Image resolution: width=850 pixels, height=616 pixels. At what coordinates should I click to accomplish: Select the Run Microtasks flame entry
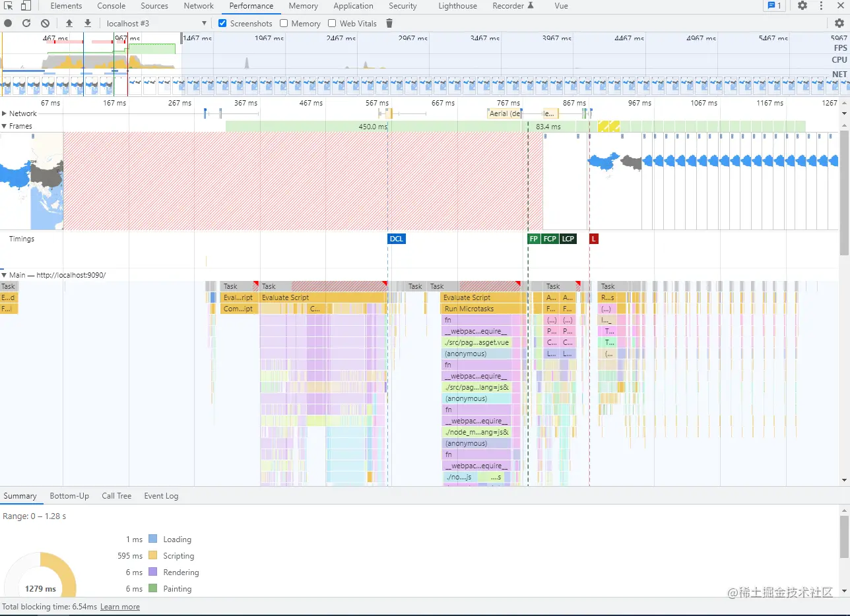(484, 309)
